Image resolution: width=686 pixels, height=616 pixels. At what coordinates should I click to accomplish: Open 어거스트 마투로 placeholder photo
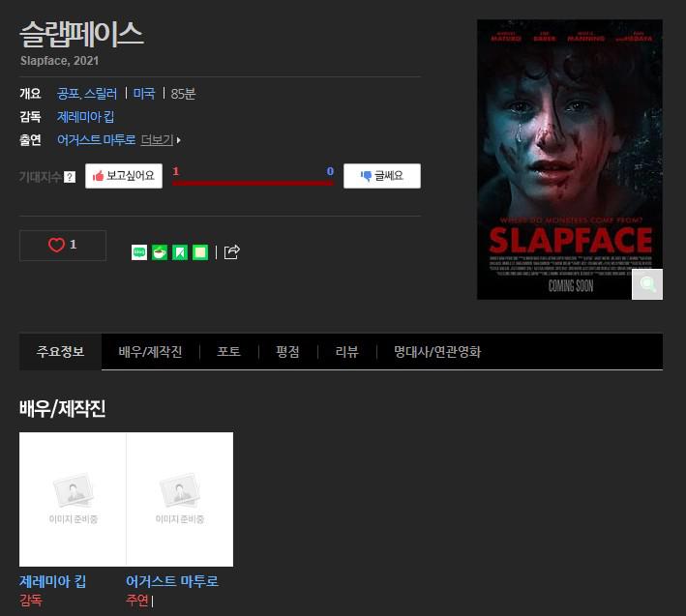[180, 499]
